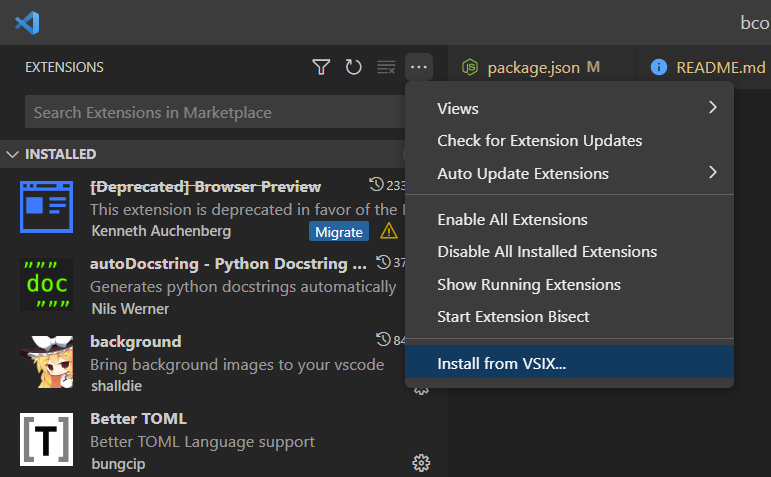Click the Better TOML extension icon
This screenshot has width=771, height=477.
click(46, 439)
